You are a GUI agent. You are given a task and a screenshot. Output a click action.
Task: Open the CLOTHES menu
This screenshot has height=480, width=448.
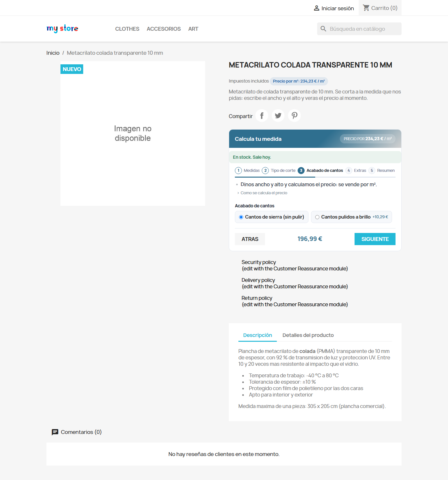coord(127,29)
